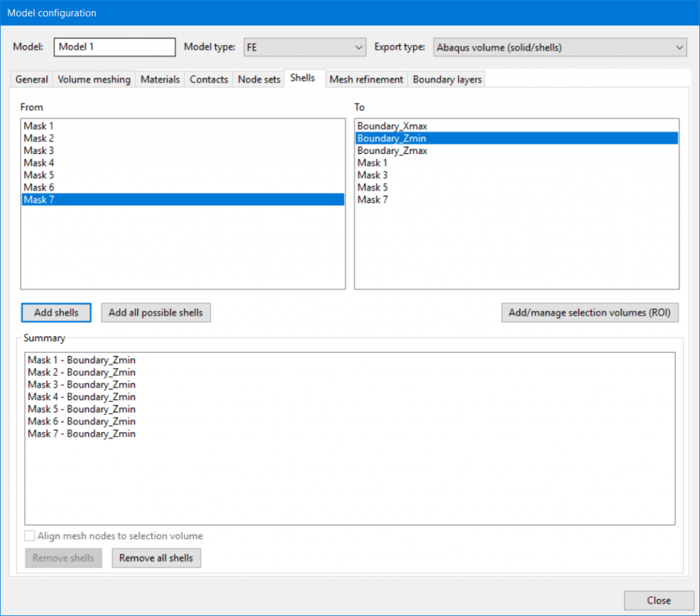
Task: Select Mask 6 in From list
Action: pos(183,187)
